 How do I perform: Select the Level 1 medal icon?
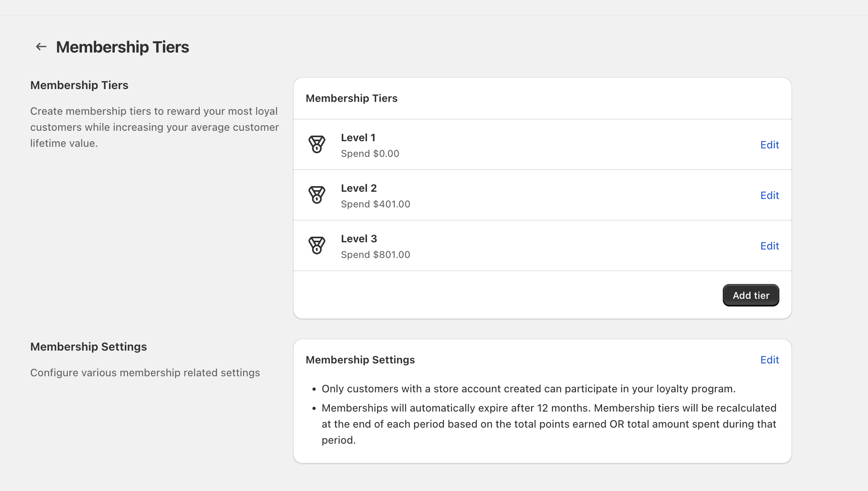click(x=317, y=144)
